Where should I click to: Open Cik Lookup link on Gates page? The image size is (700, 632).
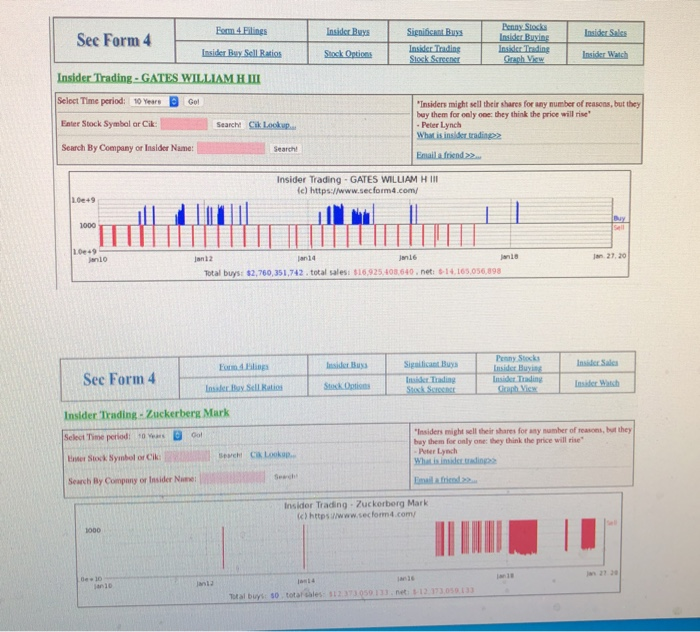tap(272, 125)
